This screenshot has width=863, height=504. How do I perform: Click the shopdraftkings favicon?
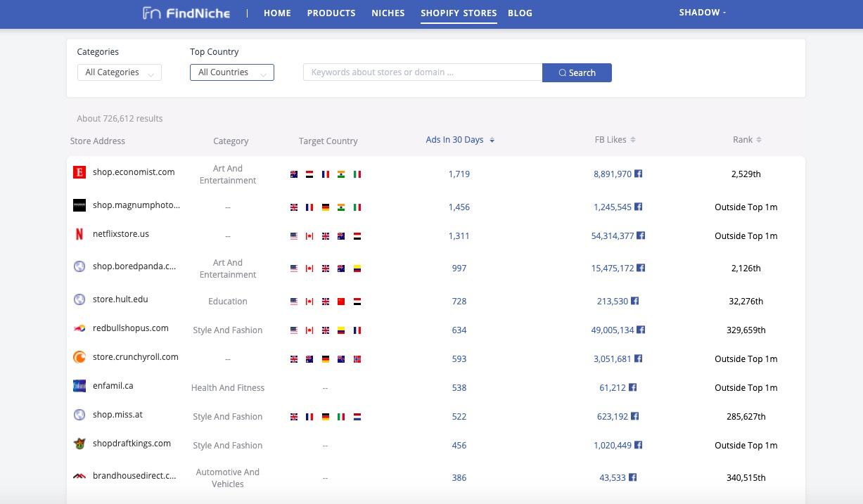coord(79,444)
